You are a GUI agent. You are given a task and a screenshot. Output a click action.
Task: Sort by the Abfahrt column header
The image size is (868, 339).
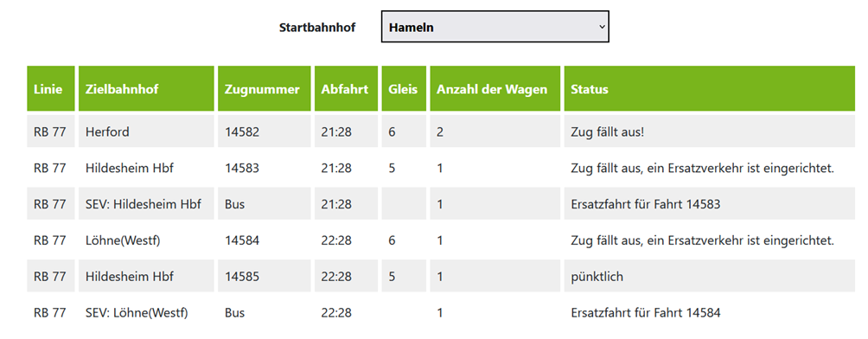[x=346, y=88]
